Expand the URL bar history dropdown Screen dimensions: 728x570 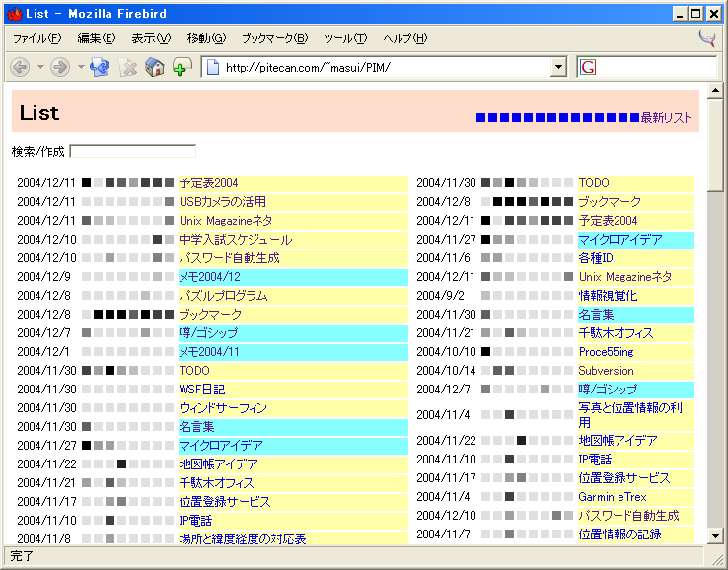point(558,68)
